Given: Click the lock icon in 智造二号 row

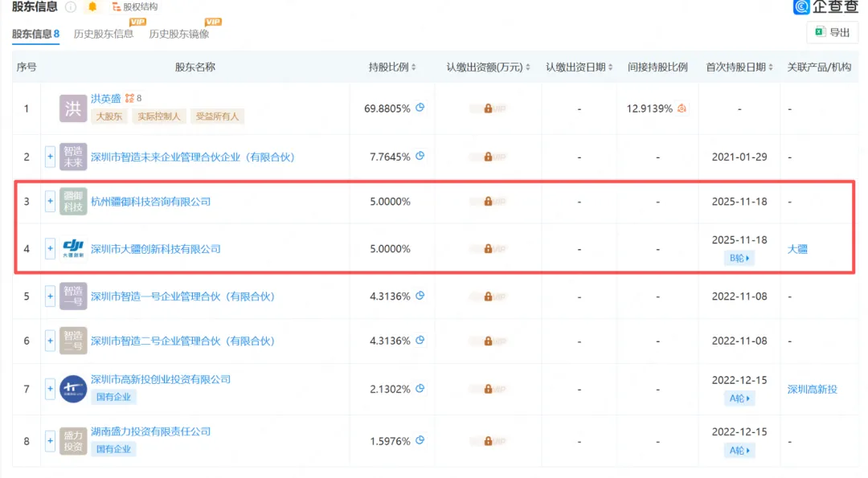Looking at the screenshot, I should click(x=488, y=341).
